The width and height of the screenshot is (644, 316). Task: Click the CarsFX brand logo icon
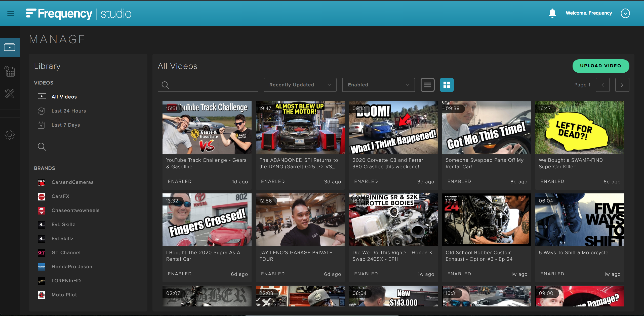(42, 196)
